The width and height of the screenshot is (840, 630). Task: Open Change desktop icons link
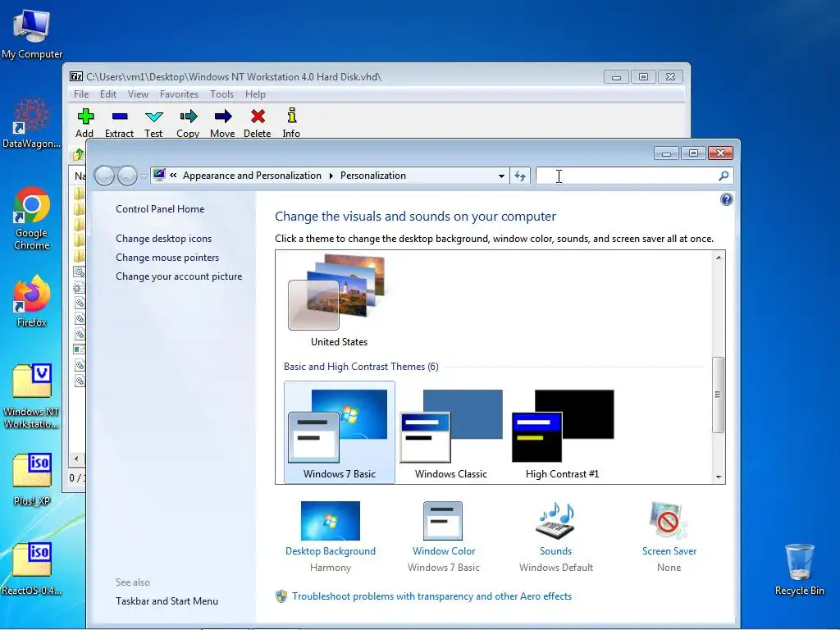click(x=163, y=239)
